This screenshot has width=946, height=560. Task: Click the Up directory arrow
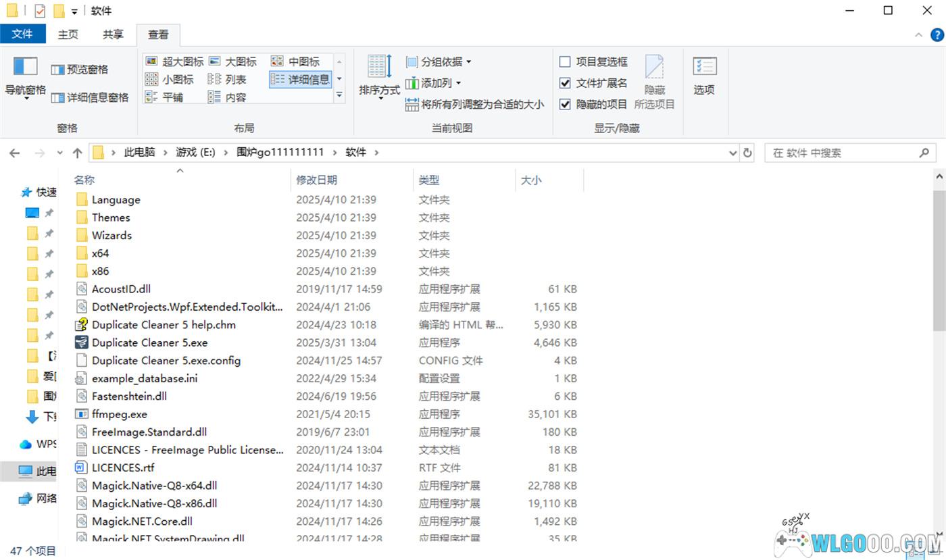pyautogui.click(x=77, y=153)
